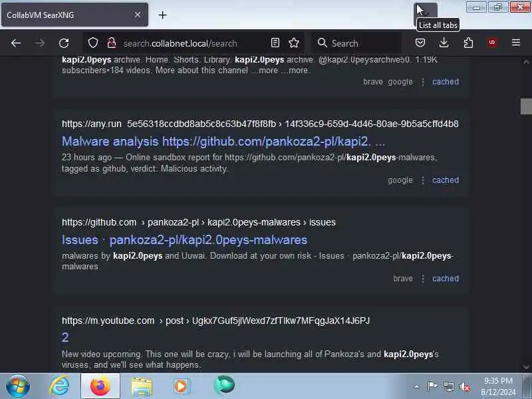Screen dimensions: 532x399
Task: Click network status tray icon
Action: (x=448, y=386)
